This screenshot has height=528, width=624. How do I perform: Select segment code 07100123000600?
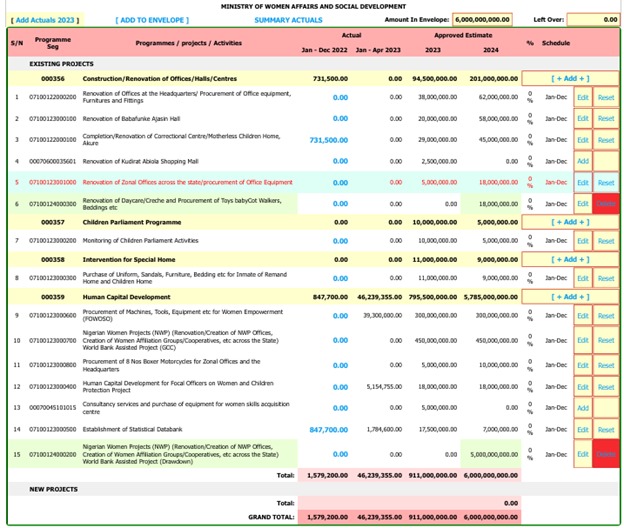pos(53,316)
